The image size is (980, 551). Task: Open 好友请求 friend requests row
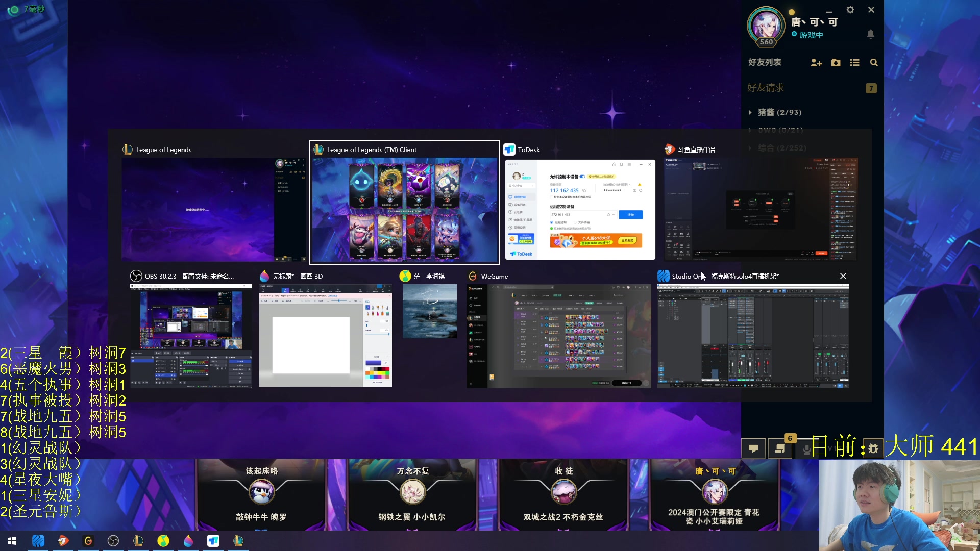coord(812,88)
